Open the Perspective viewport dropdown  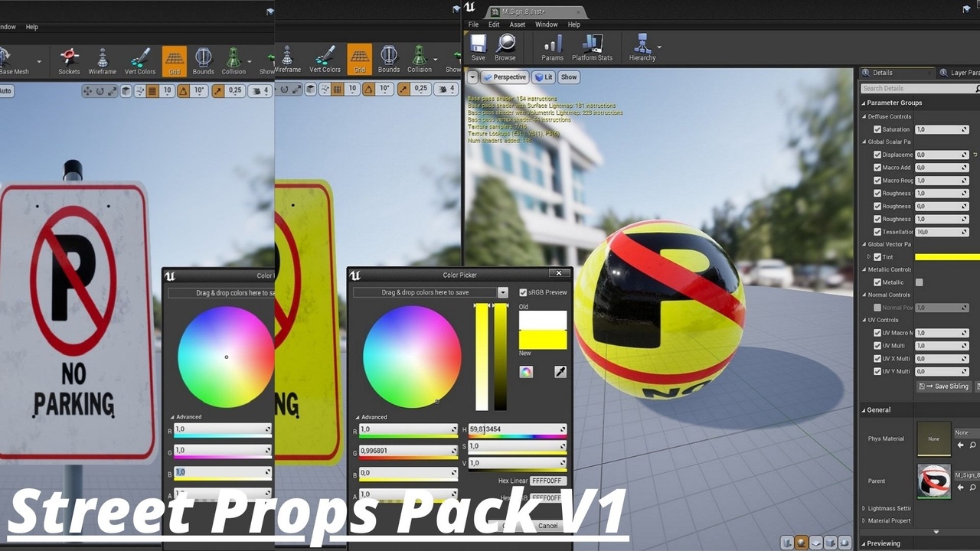click(505, 77)
